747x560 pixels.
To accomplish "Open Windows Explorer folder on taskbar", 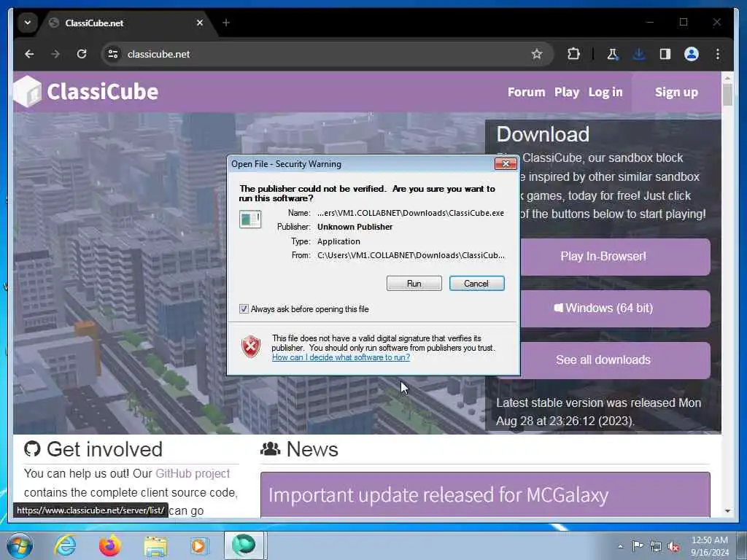I will [155, 546].
